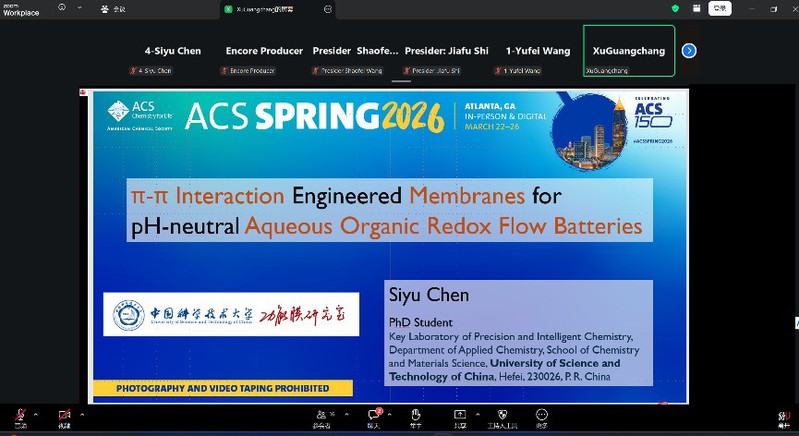Expand share options caret beside share button

pyautogui.click(x=479, y=414)
